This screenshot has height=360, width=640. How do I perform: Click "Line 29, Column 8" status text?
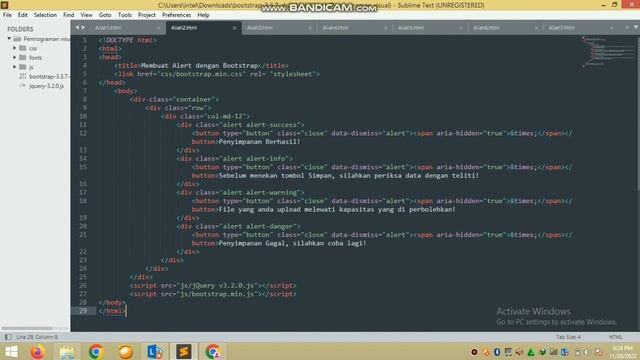point(37,337)
